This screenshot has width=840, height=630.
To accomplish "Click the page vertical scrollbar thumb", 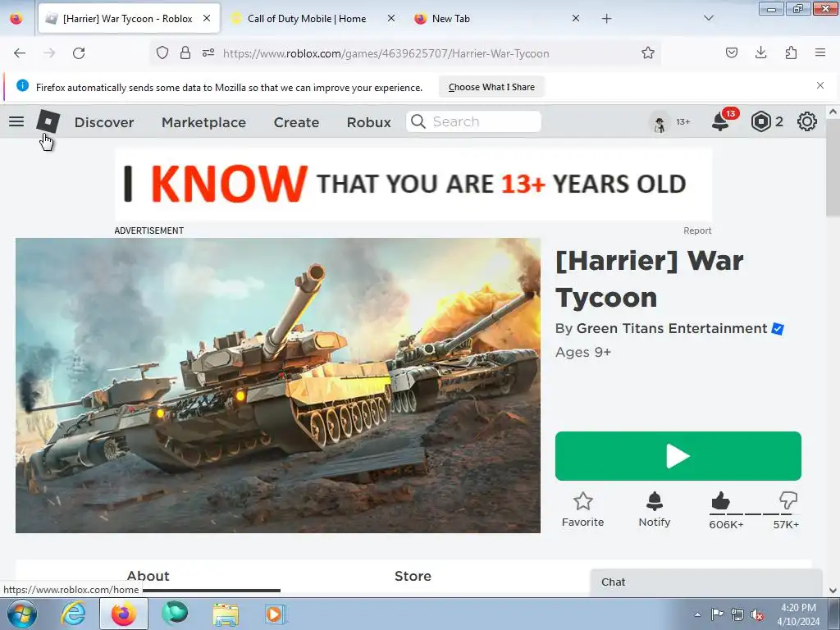I will click(x=833, y=167).
